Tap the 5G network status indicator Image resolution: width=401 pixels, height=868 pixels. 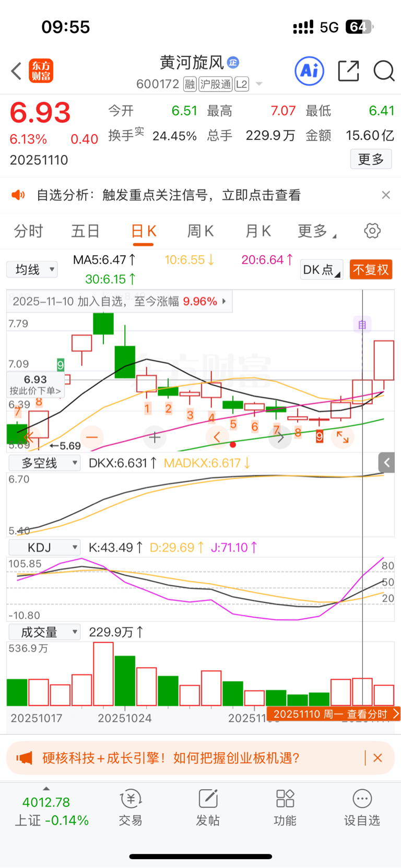[329, 27]
